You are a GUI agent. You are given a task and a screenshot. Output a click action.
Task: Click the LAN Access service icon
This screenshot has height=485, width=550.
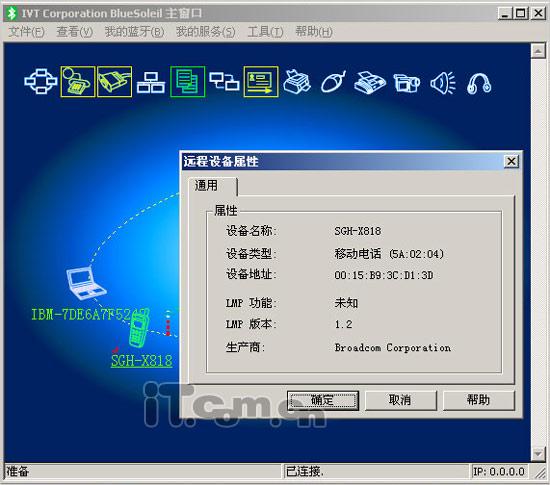(x=151, y=83)
